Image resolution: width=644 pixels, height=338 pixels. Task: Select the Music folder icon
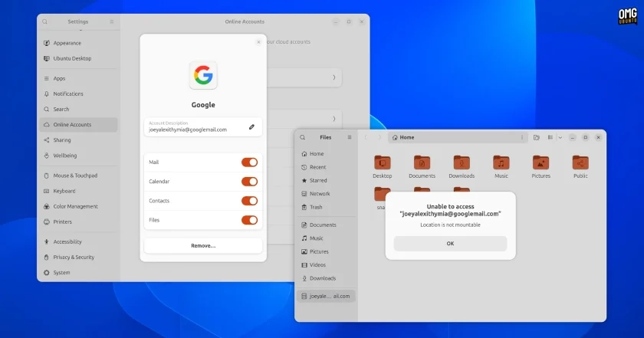[x=501, y=162]
